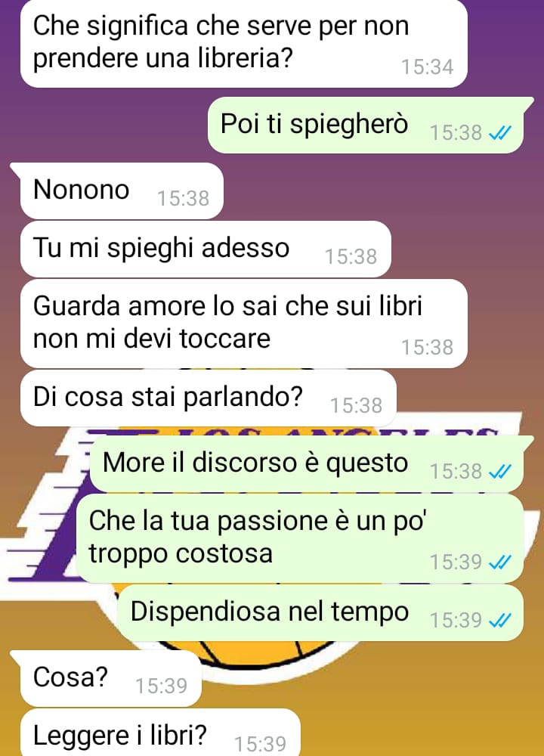The image size is (544, 756).
Task: Select 'Guarda amore lo sai' message bubble
Action: click(x=244, y=324)
